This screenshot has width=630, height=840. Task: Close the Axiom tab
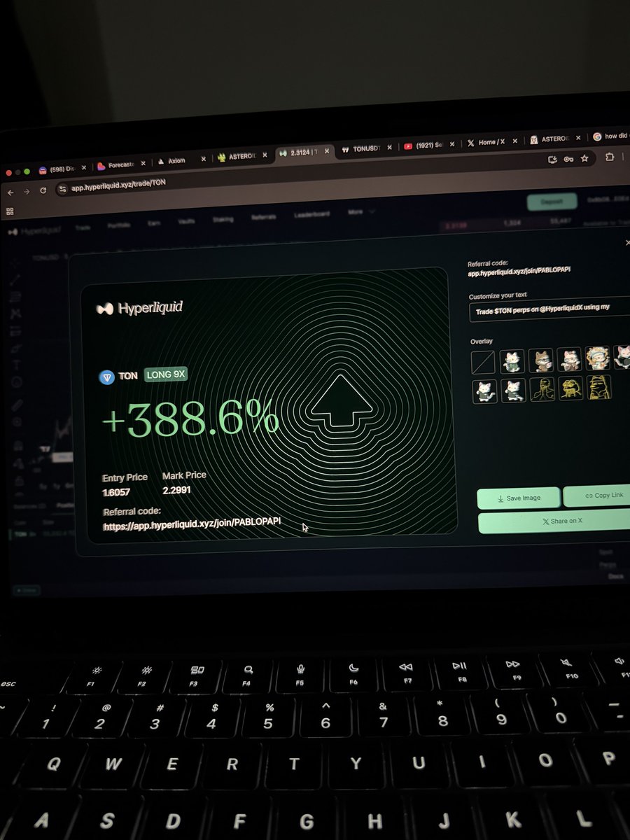(x=204, y=160)
